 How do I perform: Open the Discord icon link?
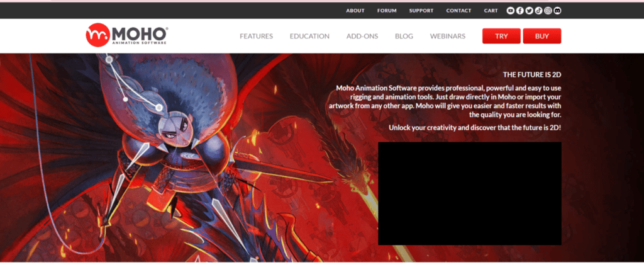[x=557, y=11]
